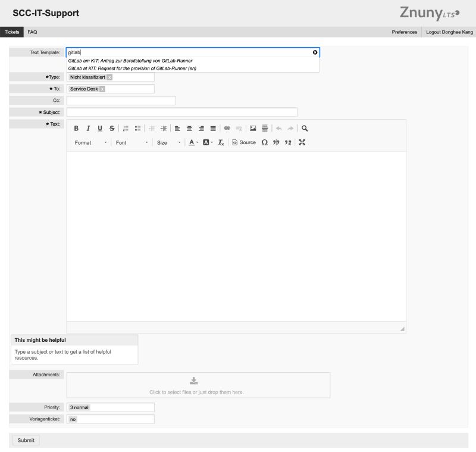
Task: Open the text color picker
Action: click(193, 142)
